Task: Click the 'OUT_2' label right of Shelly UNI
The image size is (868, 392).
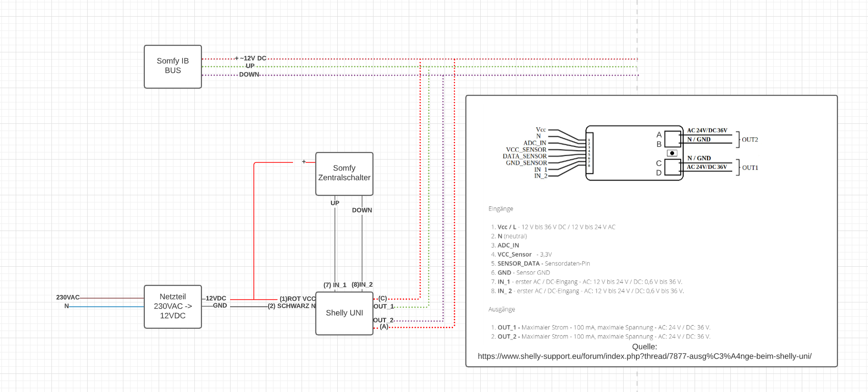Action: click(x=384, y=320)
